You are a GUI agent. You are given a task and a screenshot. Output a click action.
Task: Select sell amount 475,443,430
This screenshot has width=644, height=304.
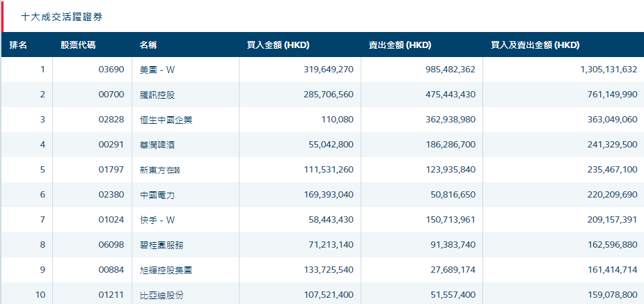[x=450, y=95]
